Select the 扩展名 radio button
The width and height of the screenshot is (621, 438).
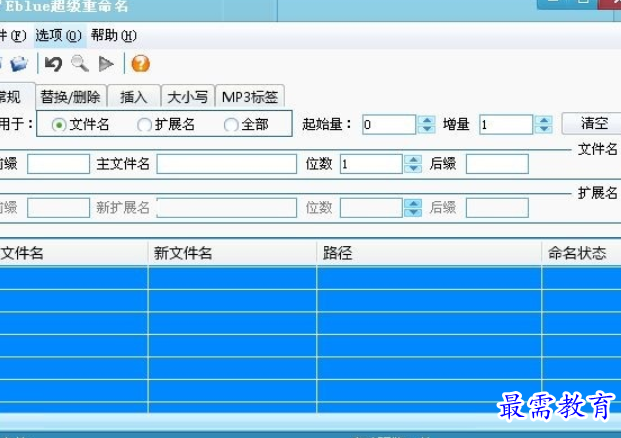tap(144, 125)
